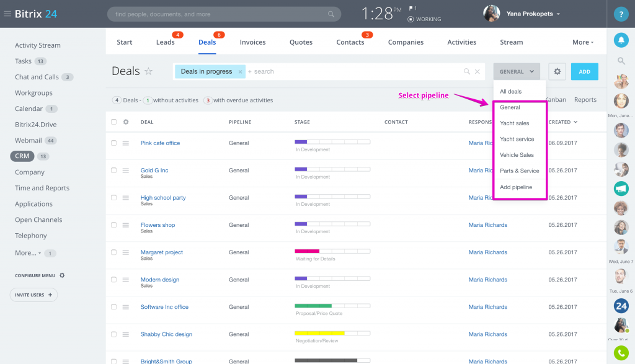Screen dimensions: 635x364
Task: Open Activity Stream in the left sidebar
Action: pos(38,45)
